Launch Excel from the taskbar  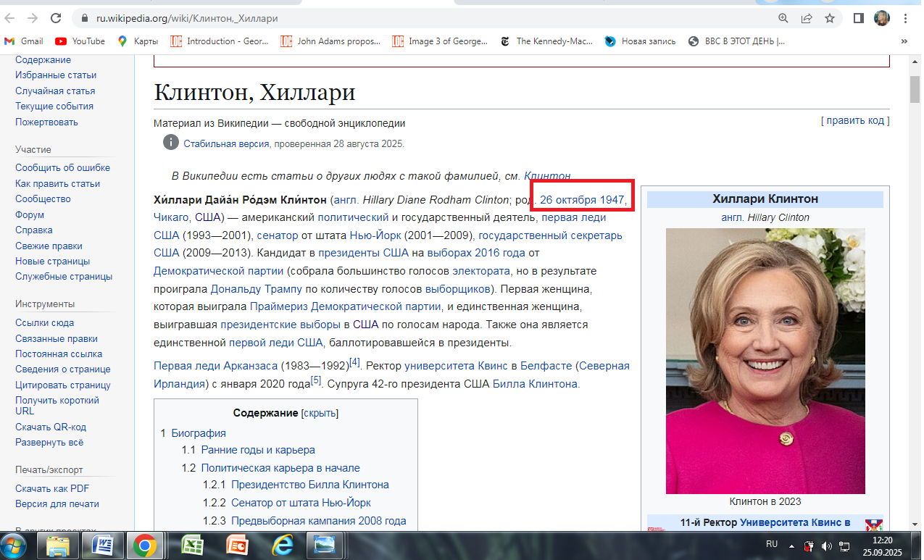(191, 544)
